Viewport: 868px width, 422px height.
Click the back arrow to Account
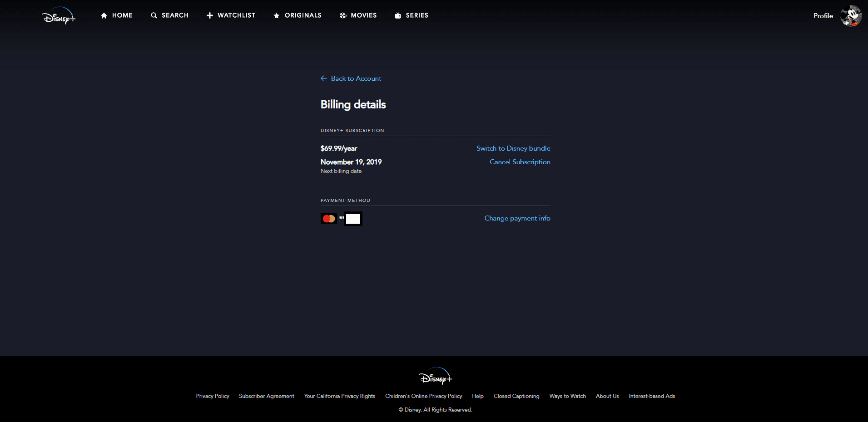323,78
